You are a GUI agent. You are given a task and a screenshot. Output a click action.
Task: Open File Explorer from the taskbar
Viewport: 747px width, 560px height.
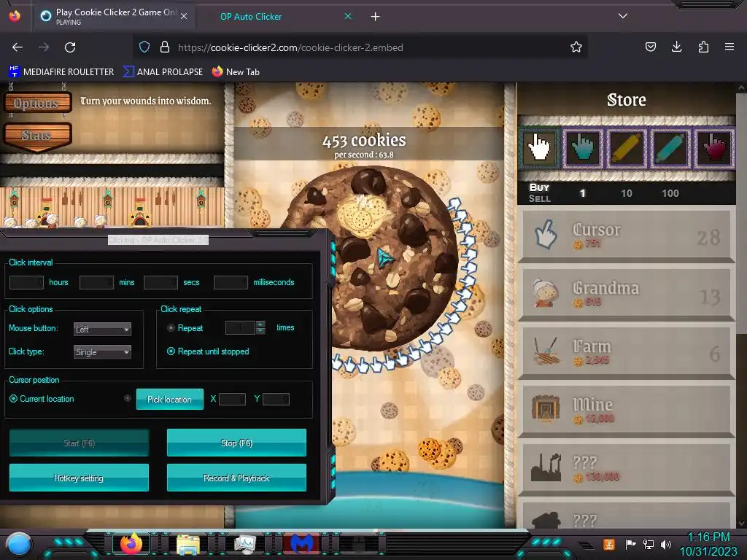point(188,544)
